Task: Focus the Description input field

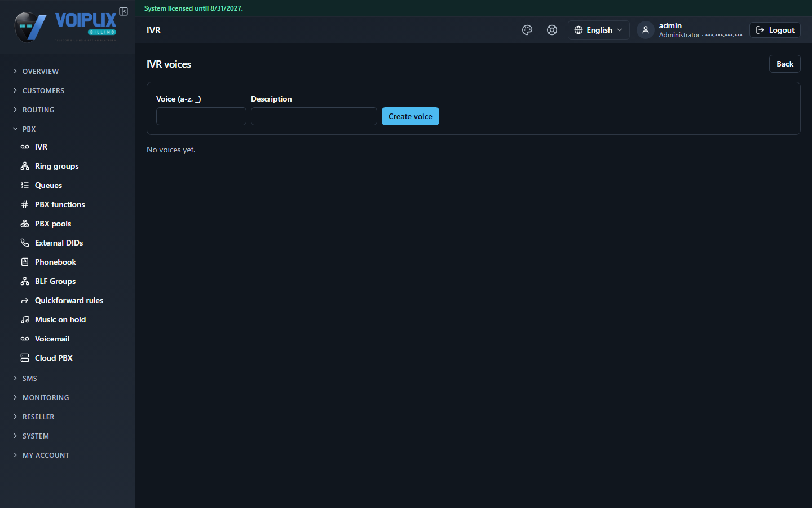Action: [314, 116]
